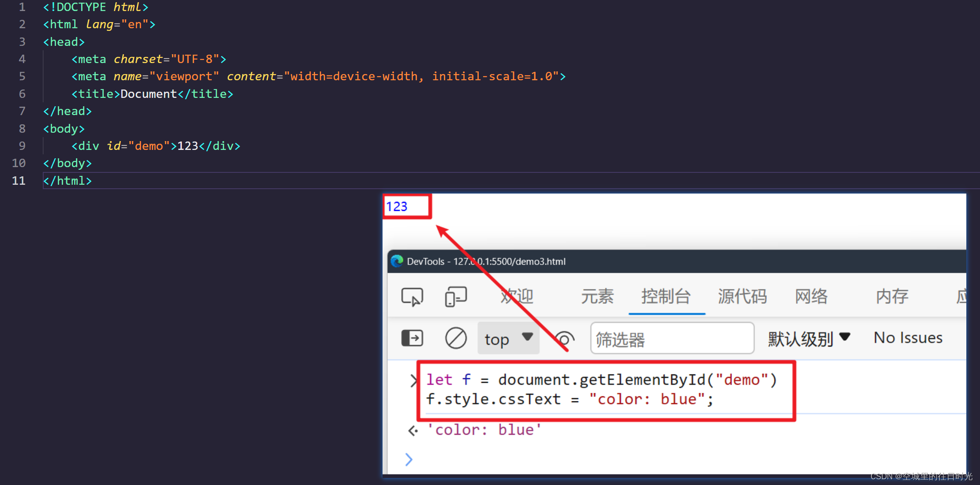980x485 pixels.
Task: Switch to the 元素 Elements tab
Action: pos(598,296)
